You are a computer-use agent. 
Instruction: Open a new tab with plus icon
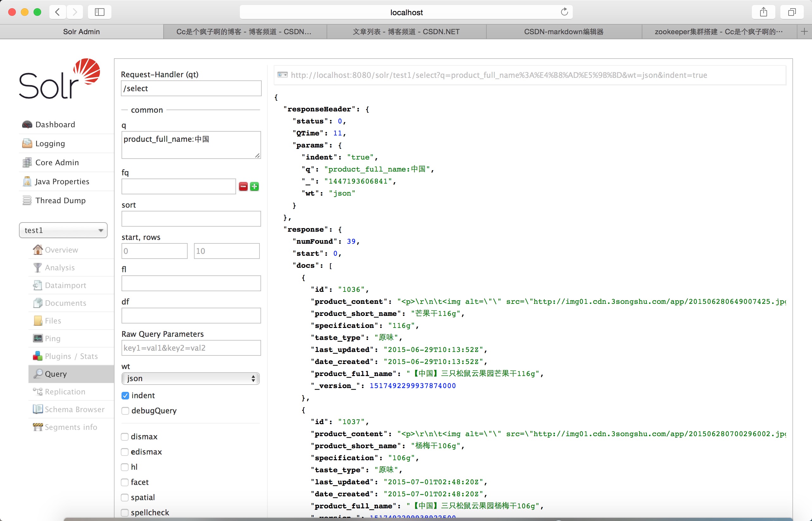coord(804,31)
